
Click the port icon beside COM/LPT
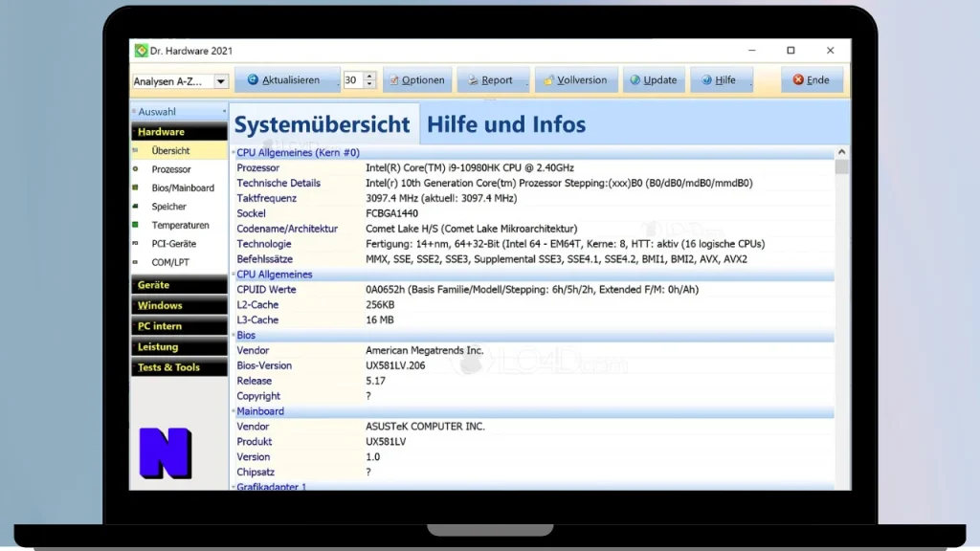(x=136, y=262)
